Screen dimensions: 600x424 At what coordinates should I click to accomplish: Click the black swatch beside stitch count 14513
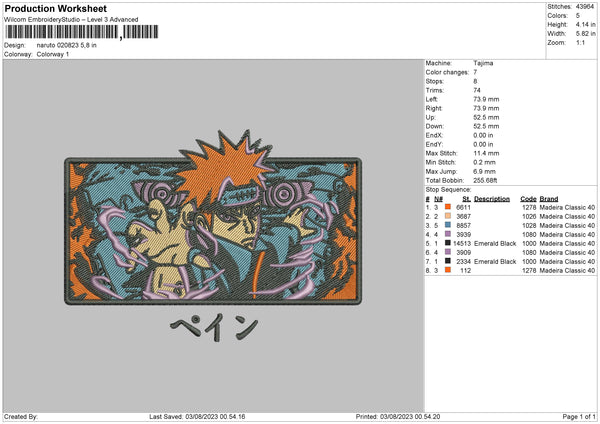pyautogui.click(x=448, y=243)
